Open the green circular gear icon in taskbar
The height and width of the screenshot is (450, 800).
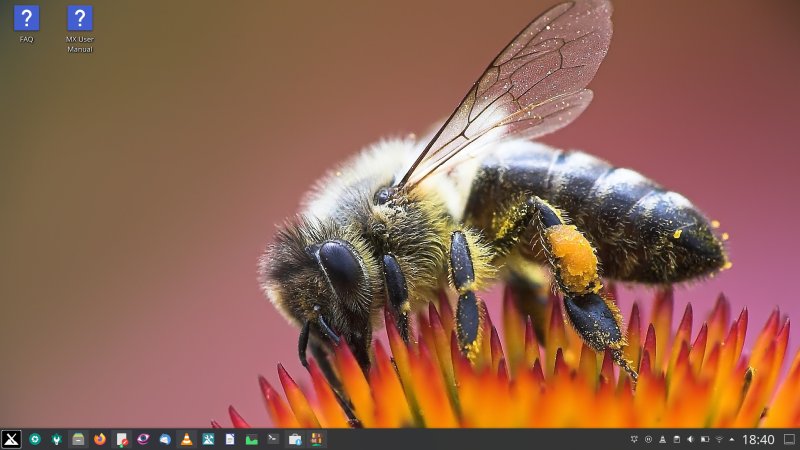(35, 439)
